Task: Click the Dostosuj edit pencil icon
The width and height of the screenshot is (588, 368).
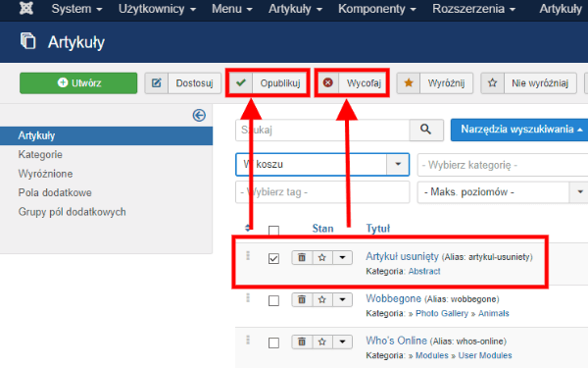Action: (157, 83)
